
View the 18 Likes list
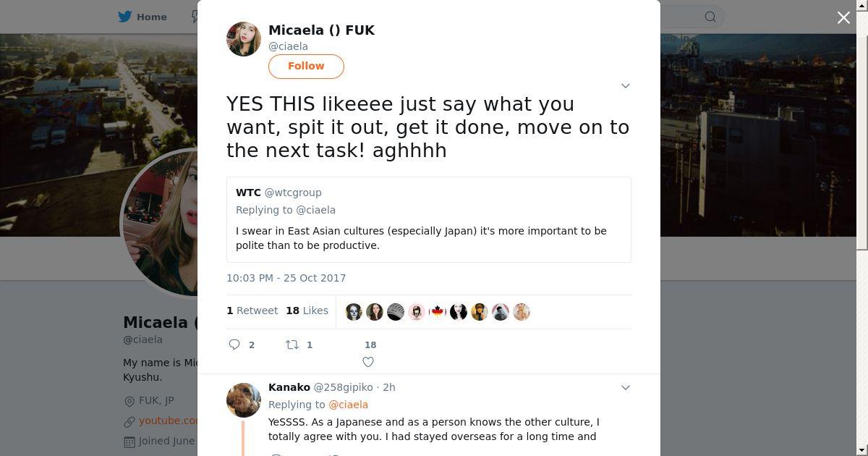coord(307,311)
